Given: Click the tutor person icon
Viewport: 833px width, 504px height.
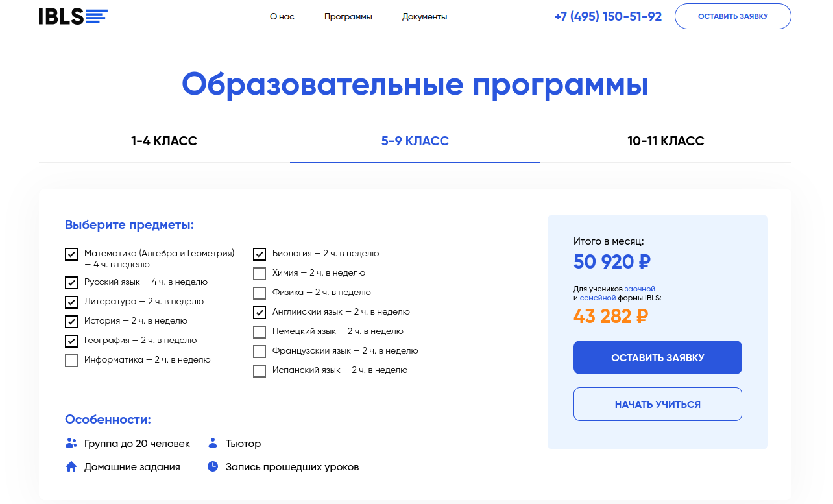Looking at the screenshot, I should coord(213,444).
